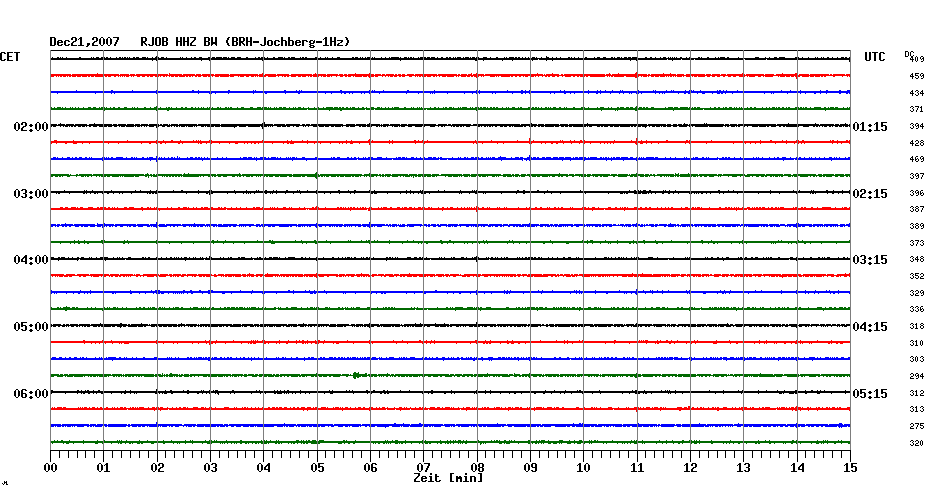The image size is (930, 494).
Task: Click minute tick label 04
Action: (x=264, y=468)
